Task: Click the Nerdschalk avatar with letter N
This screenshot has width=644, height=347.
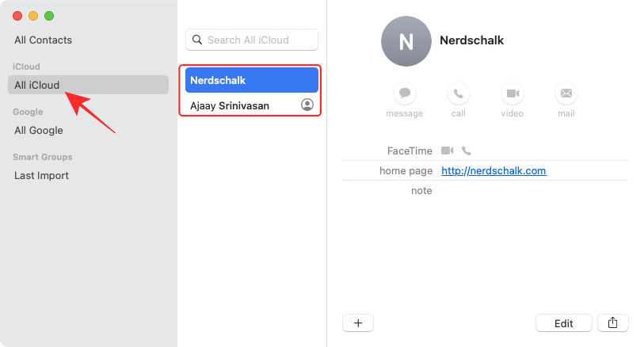Action: pyautogui.click(x=406, y=41)
